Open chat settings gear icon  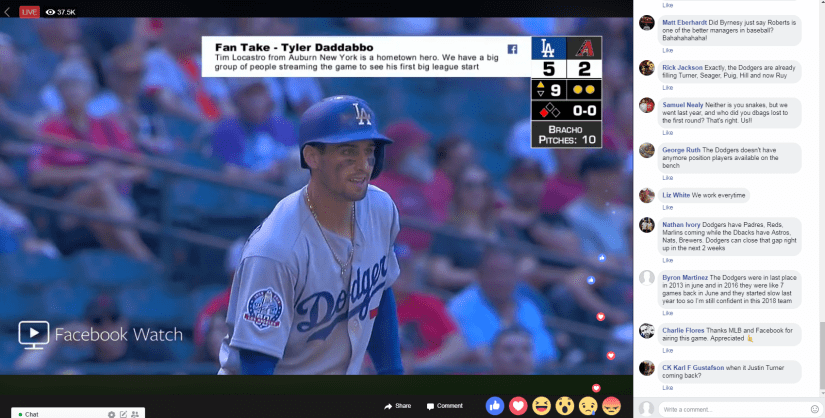point(112,414)
